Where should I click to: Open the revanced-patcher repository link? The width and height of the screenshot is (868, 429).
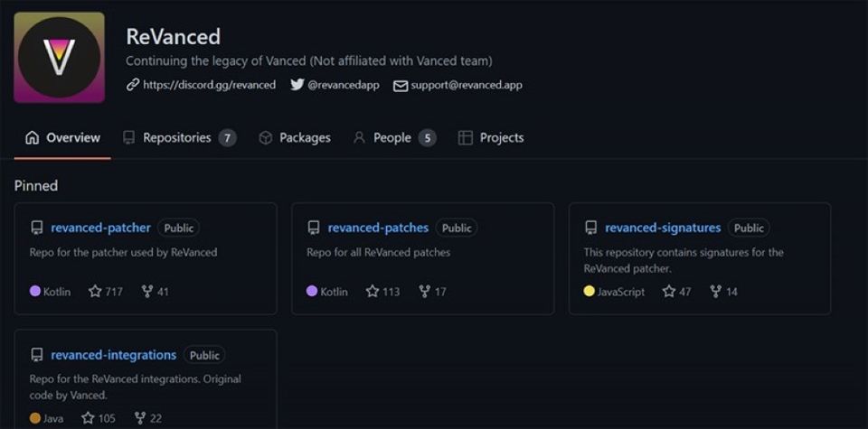(100, 228)
